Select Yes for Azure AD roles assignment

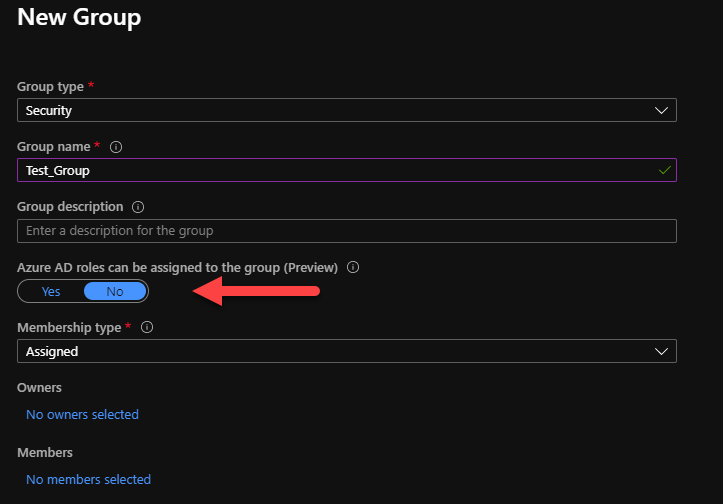[x=51, y=291]
